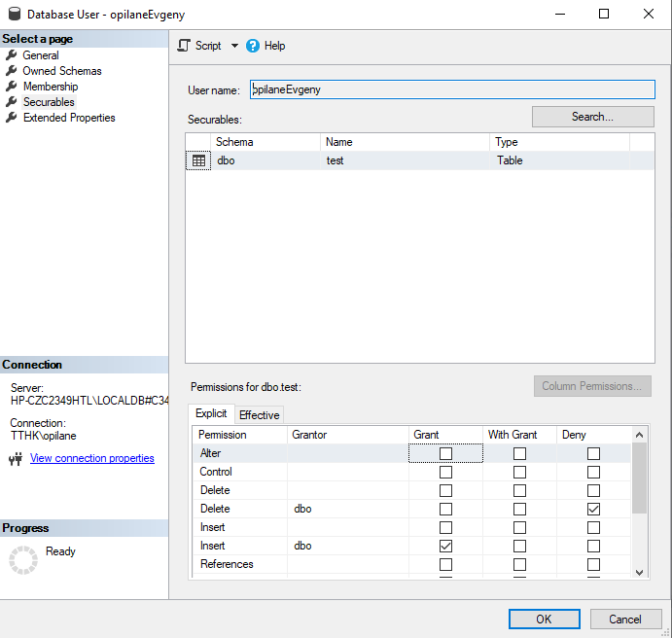Uncheck Deny for Delete granted by dbo

pos(593,509)
